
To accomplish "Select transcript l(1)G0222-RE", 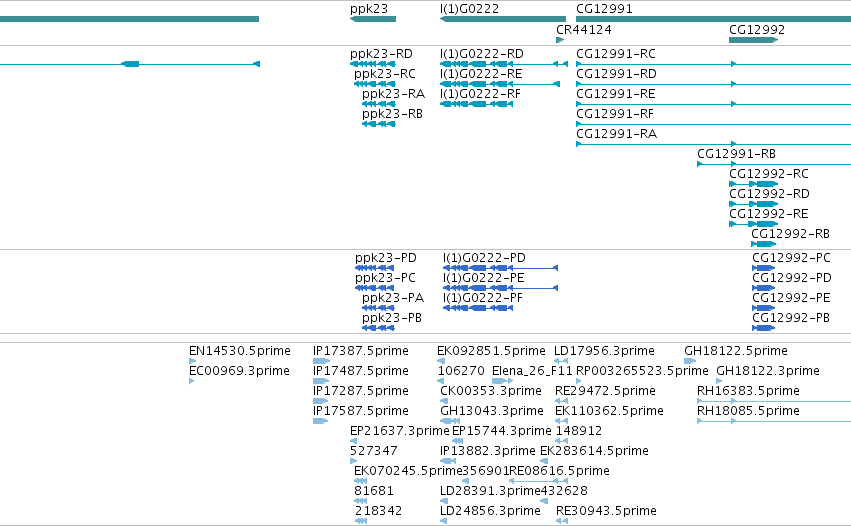I will 500,84.
